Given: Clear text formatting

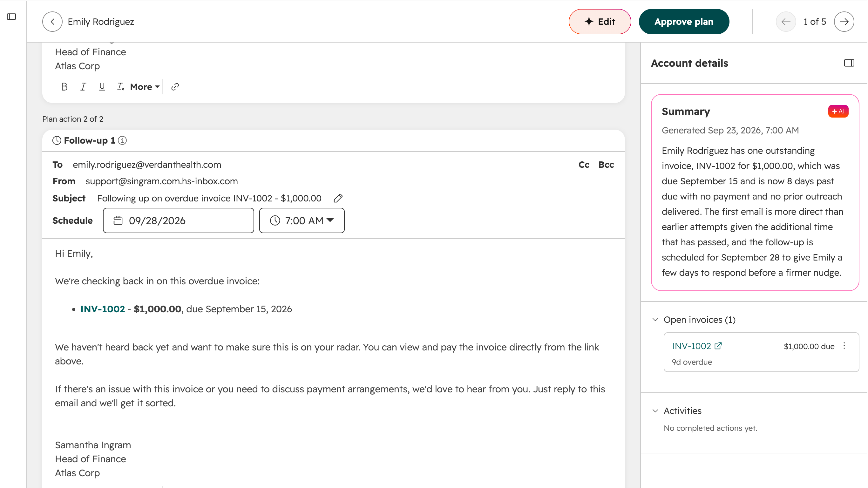Looking at the screenshot, I should coord(120,87).
